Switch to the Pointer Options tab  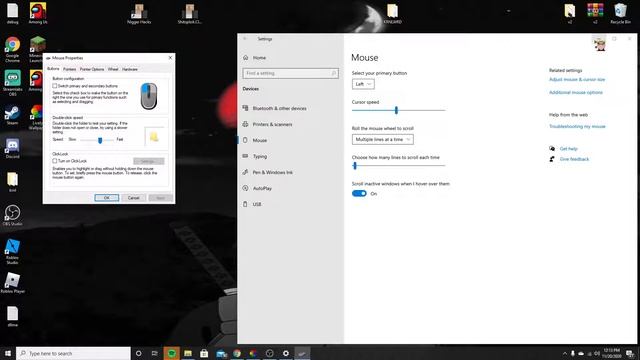(92, 69)
